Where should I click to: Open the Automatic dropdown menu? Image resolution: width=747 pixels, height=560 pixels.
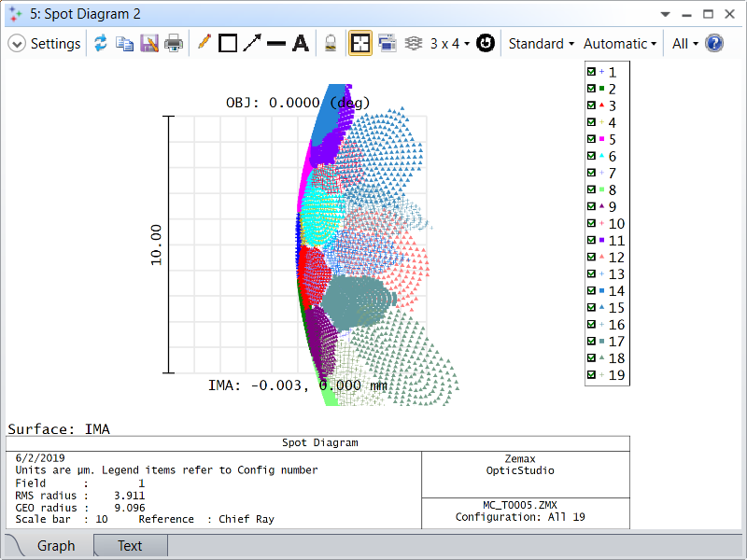coord(620,44)
